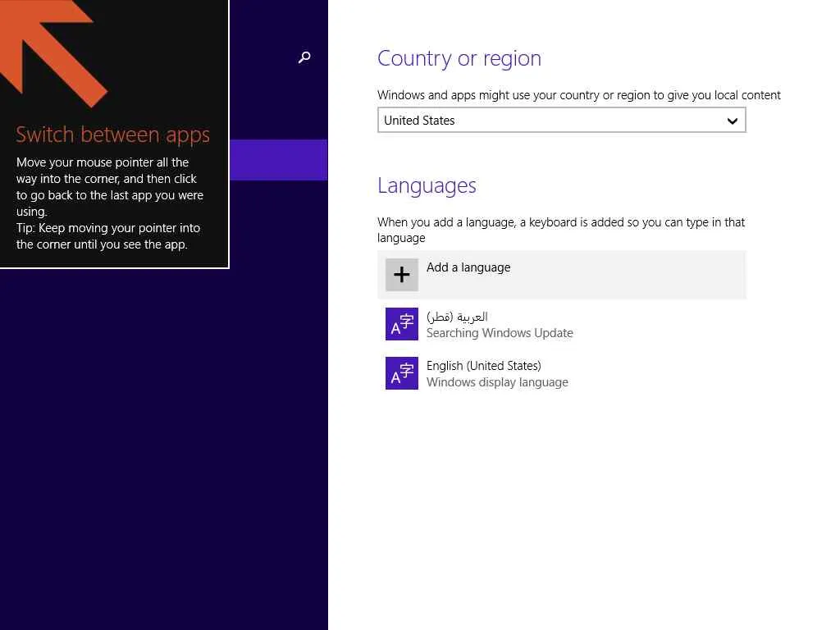Open the Country or region dropdown
Screen dimensions: 840x630
click(561, 120)
